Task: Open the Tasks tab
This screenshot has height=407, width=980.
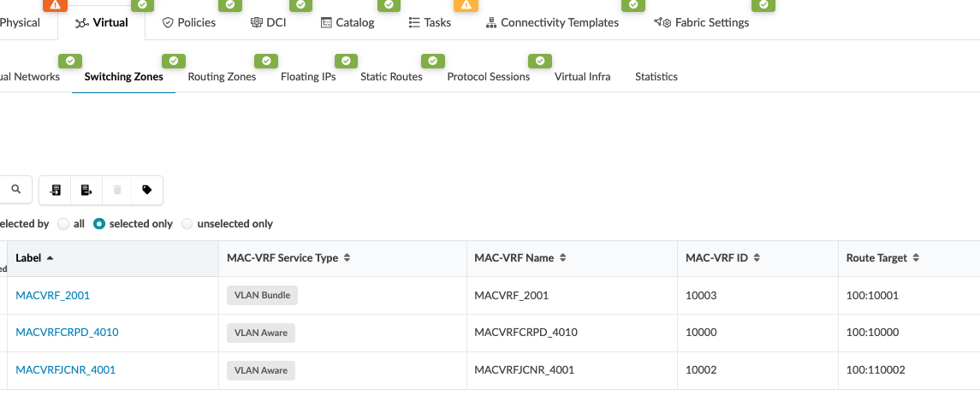Action: [x=430, y=22]
